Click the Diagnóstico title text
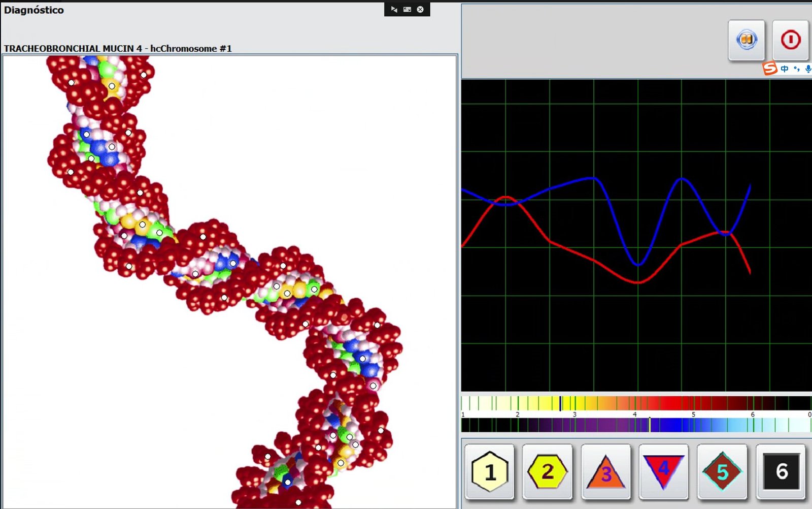 (34, 10)
